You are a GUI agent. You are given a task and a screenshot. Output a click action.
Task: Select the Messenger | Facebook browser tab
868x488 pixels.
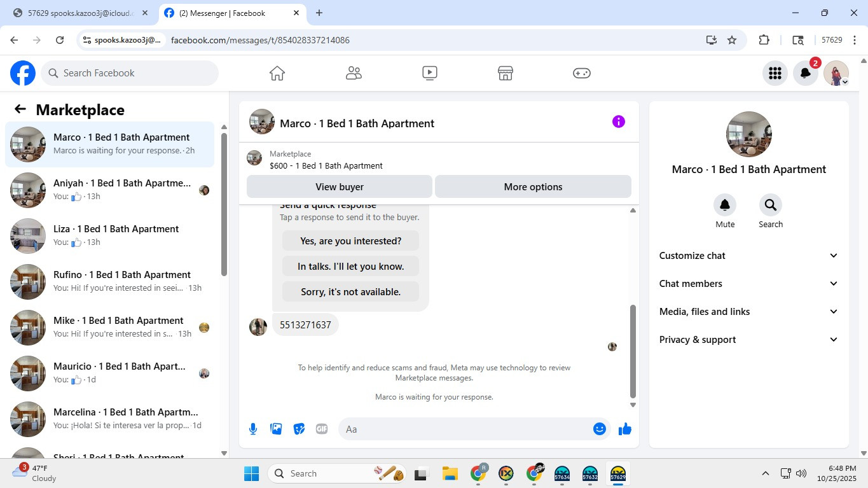[231, 13]
